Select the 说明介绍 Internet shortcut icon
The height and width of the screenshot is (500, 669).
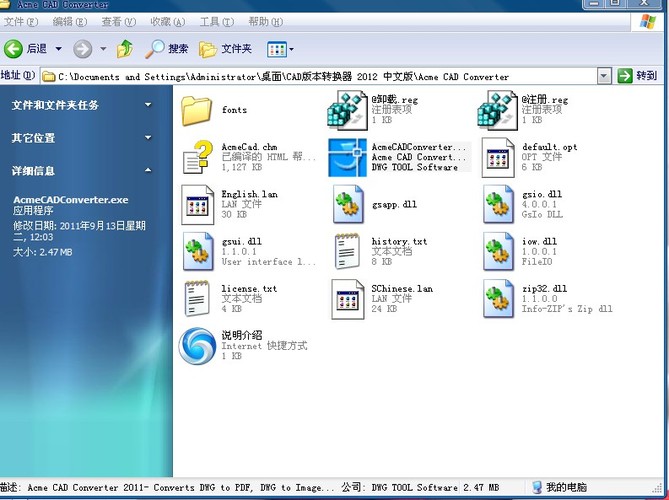(x=197, y=346)
